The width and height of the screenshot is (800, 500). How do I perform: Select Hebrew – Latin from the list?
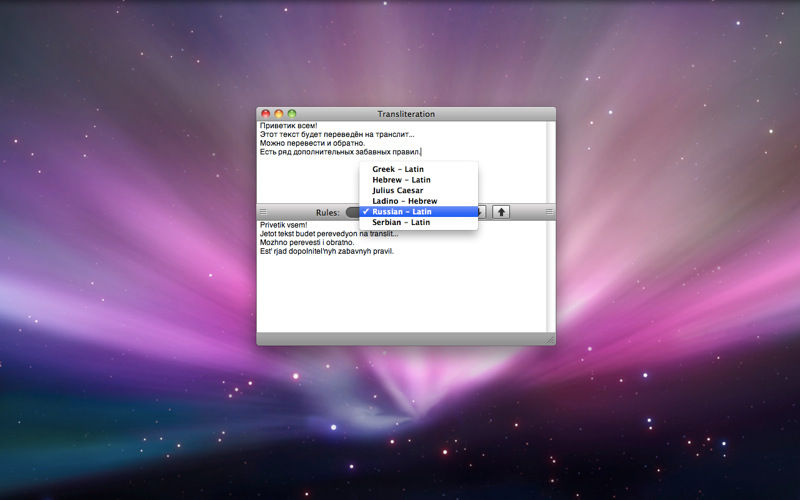click(401, 180)
